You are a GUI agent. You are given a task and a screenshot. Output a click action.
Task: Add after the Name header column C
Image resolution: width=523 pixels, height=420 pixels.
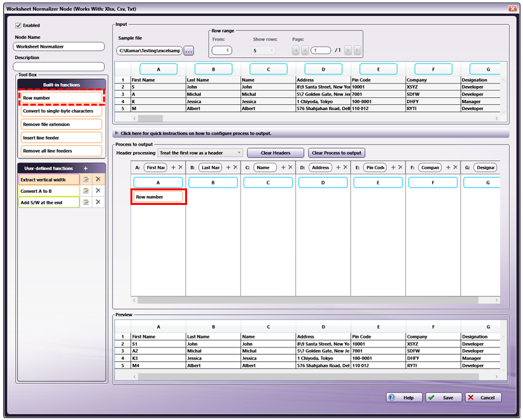[283, 167]
